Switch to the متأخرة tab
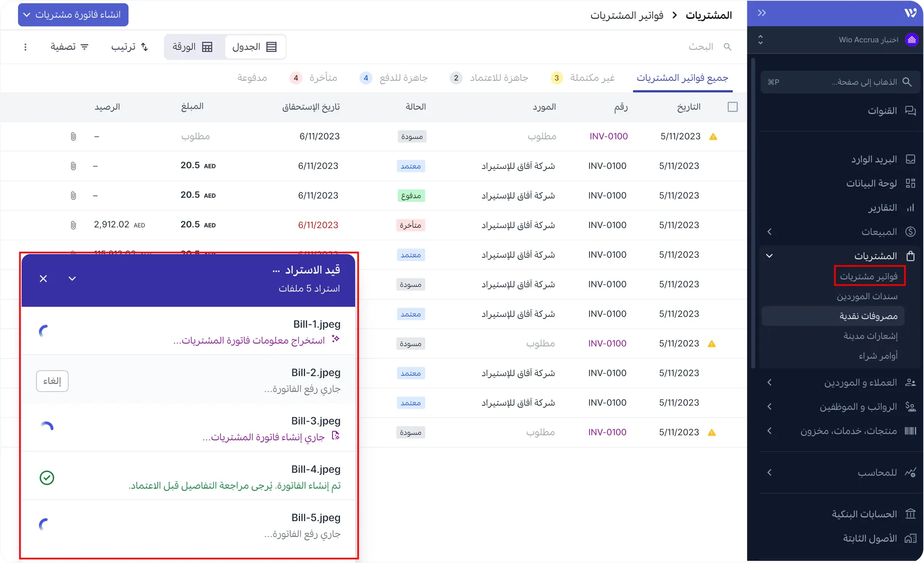This screenshot has height=563, width=924. click(x=324, y=77)
